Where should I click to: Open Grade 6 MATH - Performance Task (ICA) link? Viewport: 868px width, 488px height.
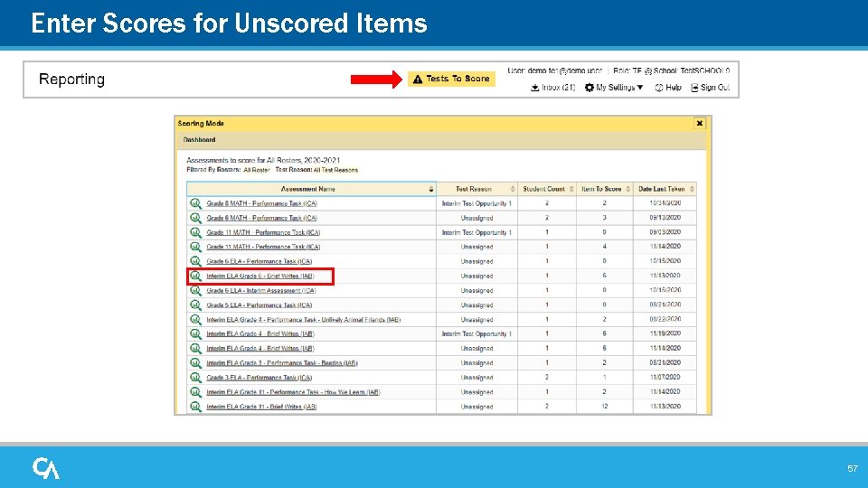(262, 218)
